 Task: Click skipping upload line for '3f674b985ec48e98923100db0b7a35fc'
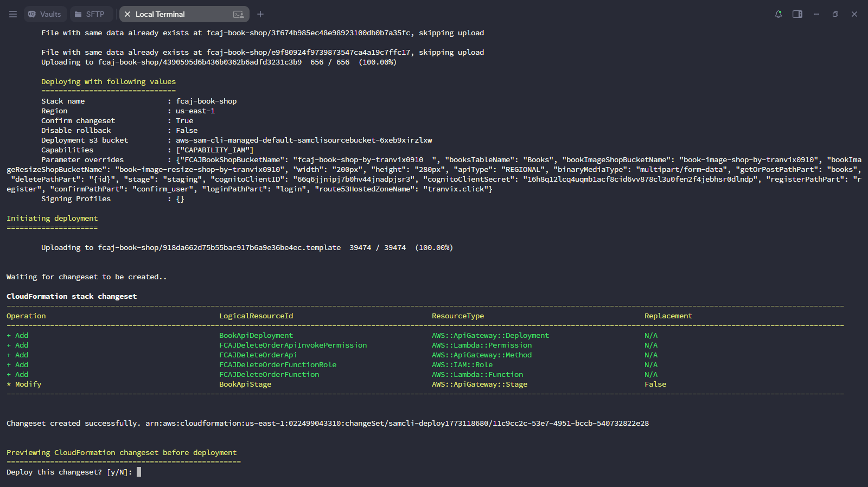pyautogui.click(x=263, y=33)
